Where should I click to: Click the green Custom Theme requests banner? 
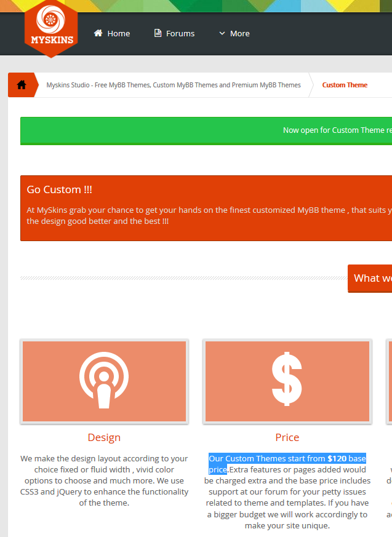click(x=206, y=130)
